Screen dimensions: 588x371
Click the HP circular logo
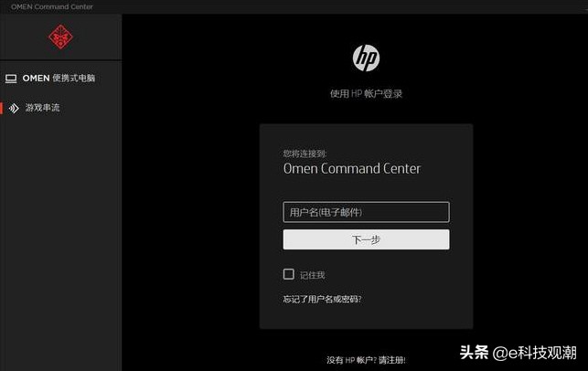tap(366, 58)
